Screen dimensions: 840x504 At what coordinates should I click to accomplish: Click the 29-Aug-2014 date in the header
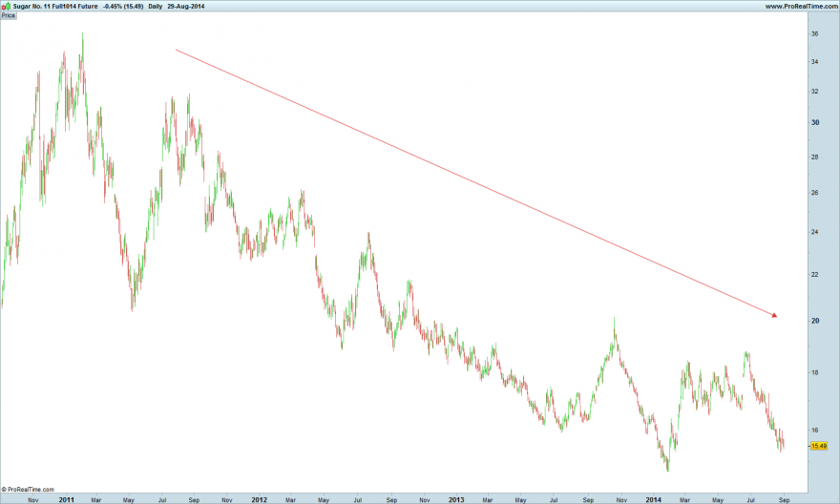(185, 7)
